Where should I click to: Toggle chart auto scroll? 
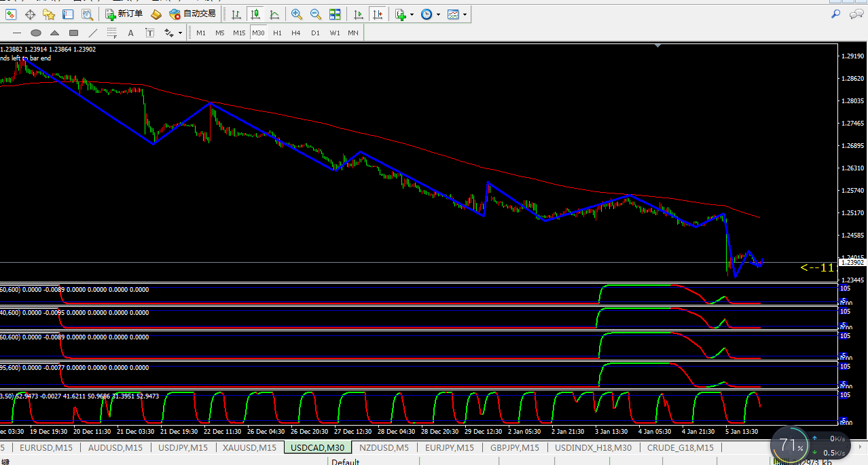coord(359,14)
